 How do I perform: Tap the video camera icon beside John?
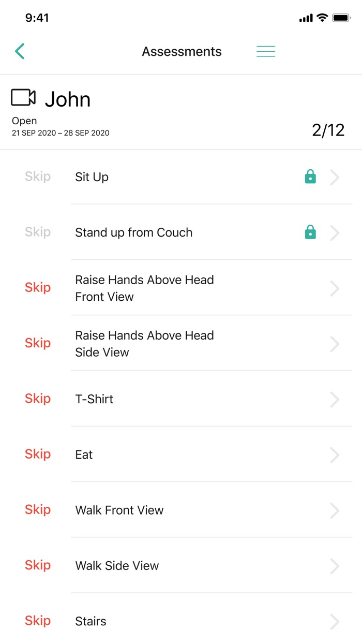coord(23,97)
